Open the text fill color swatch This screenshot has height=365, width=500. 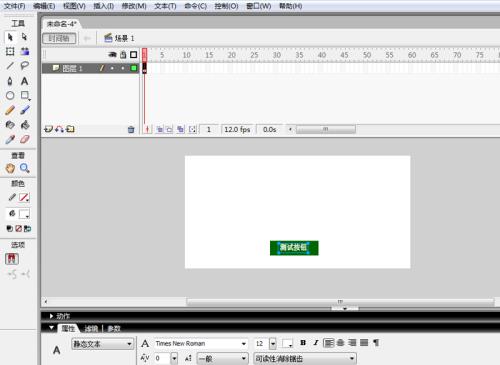[287, 343]
